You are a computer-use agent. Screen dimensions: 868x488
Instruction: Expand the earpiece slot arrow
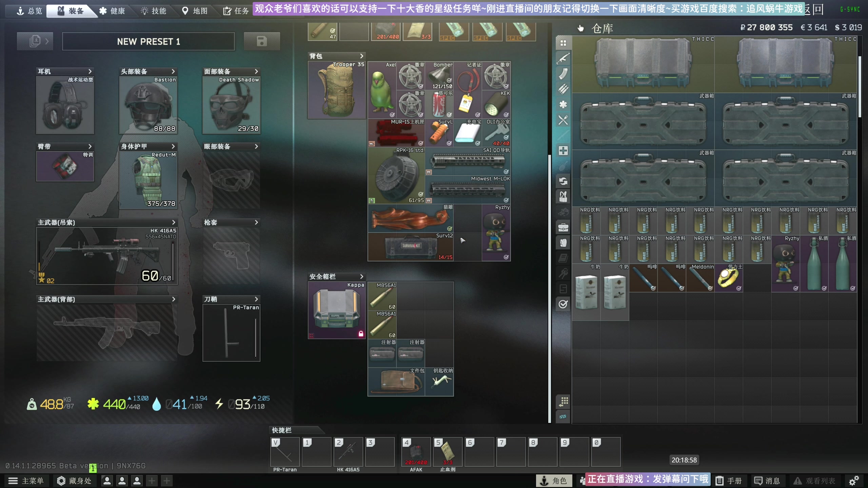(x=90, y=71)
